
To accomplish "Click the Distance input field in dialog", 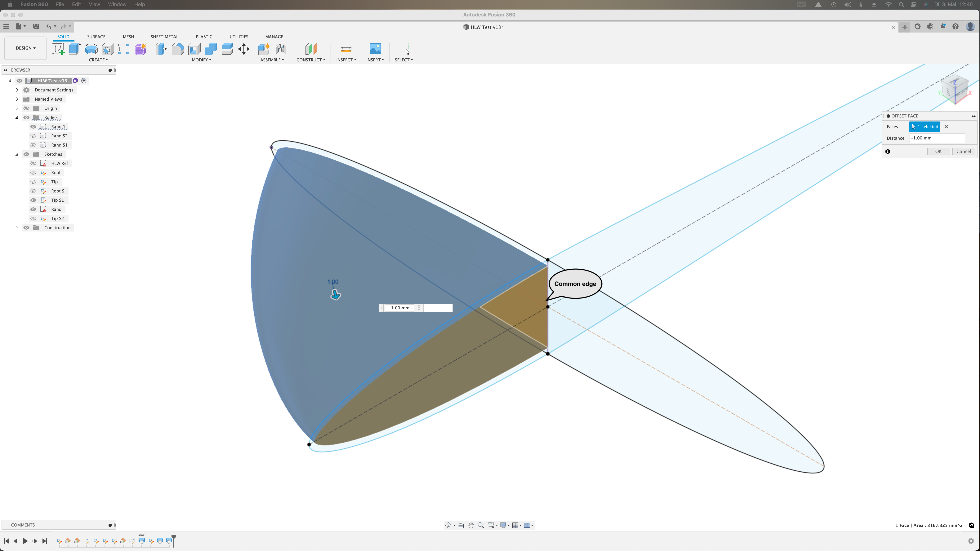I will pos(937,138).
